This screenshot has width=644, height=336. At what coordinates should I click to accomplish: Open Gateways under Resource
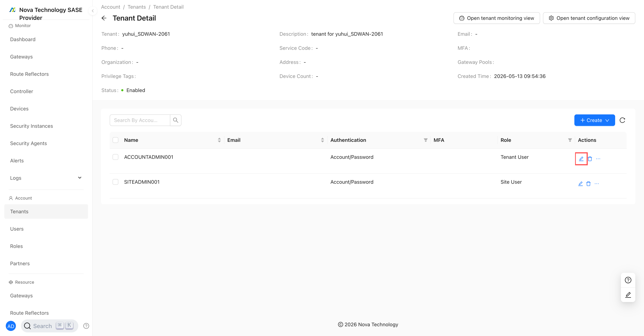coord(46,296)
